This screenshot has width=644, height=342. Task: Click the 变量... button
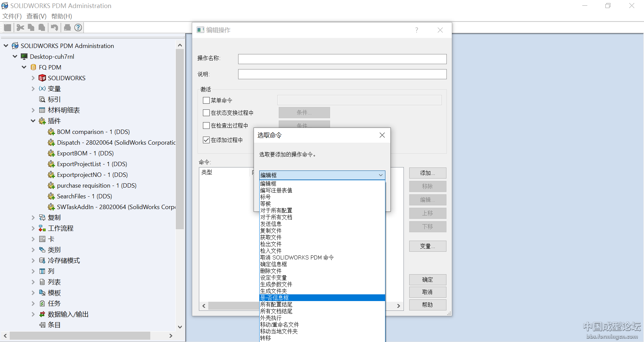427,246
